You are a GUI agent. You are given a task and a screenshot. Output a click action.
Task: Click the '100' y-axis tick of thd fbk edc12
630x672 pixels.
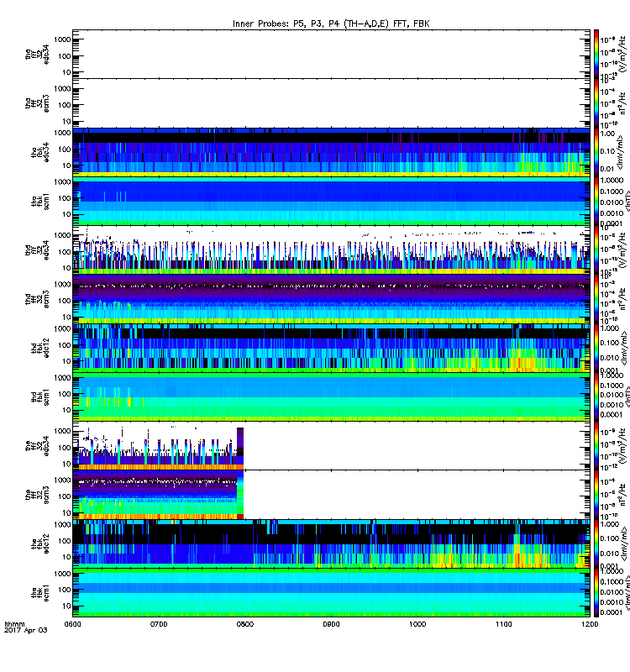click(x=65, y=345)
